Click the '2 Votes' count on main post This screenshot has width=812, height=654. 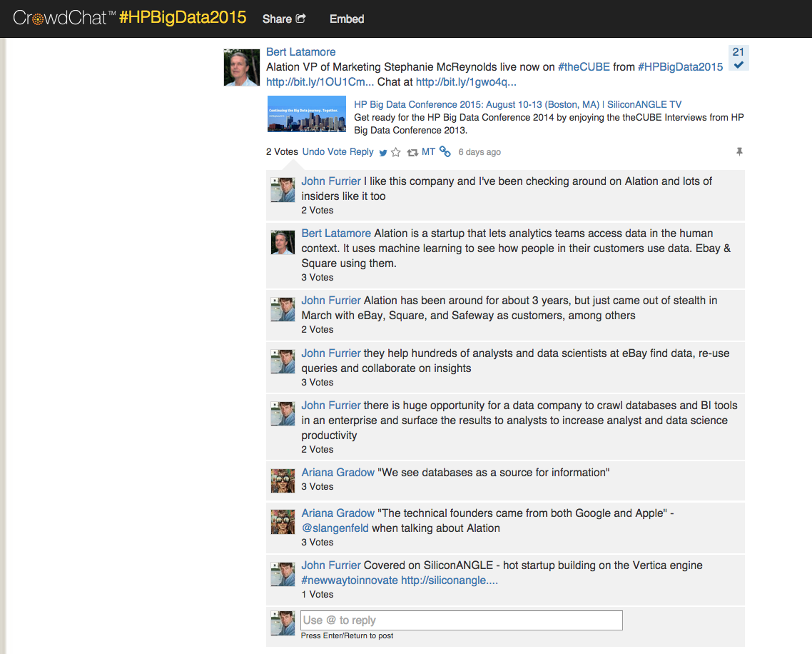click(x=283, y=152)
